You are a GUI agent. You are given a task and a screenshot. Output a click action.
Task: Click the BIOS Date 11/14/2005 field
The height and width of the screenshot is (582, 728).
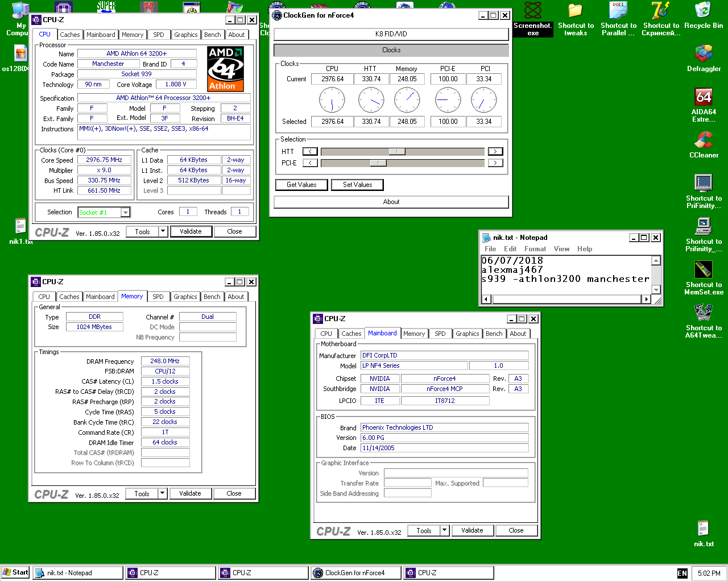click(x=445, y=448)
